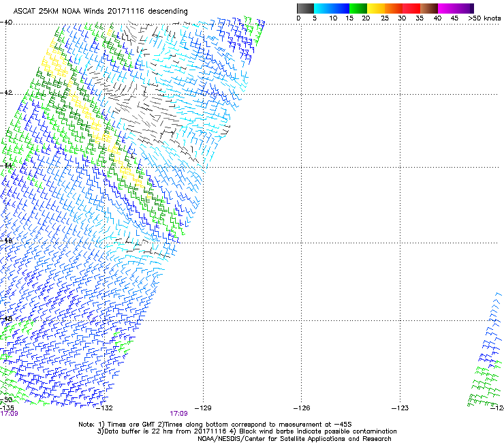This screenshot has width=504, height=443.
Task: Select the cyan 5-10 knots legend segment
Action: 323,8
